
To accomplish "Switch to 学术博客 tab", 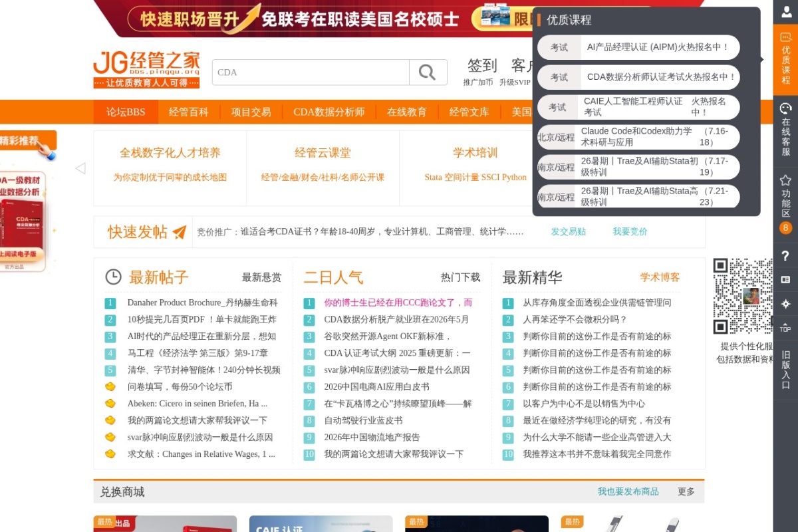I will [x=660, y=277].
